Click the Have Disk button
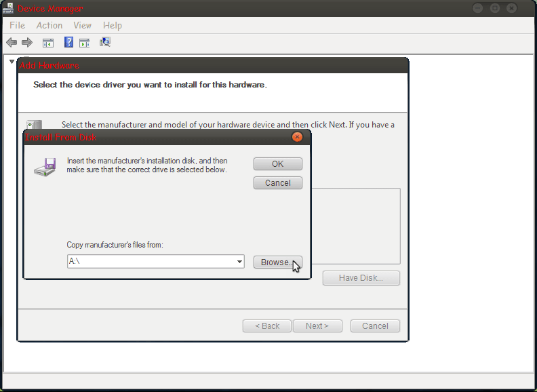The image size is (537, 392). point(361,278)
